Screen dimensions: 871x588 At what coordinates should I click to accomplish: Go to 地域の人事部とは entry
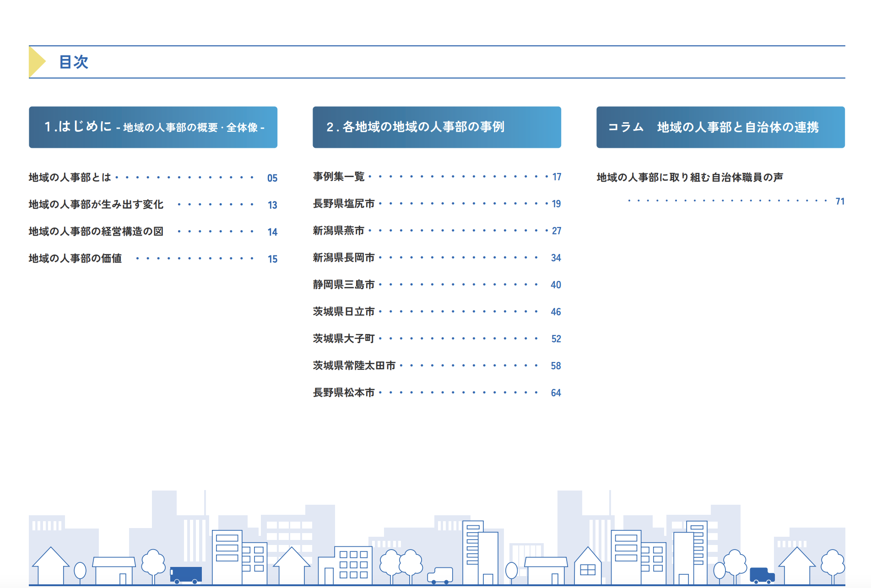pos(70,178)
